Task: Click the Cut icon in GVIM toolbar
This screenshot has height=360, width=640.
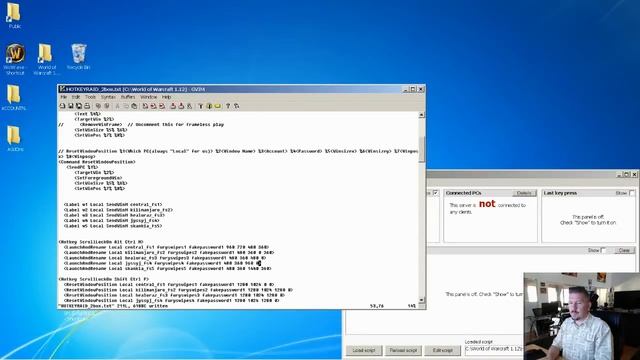Action: point(118,106)
